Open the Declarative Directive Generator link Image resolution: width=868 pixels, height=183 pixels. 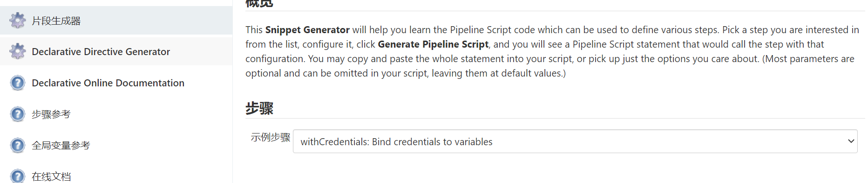pyautogui.click(x=101, y=51)
